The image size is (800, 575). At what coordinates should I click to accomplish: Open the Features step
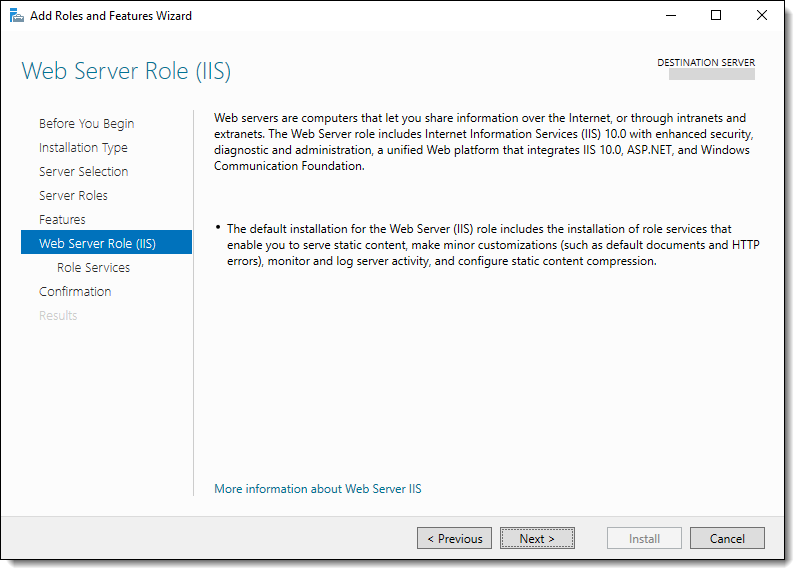click(x=62, y=220)
